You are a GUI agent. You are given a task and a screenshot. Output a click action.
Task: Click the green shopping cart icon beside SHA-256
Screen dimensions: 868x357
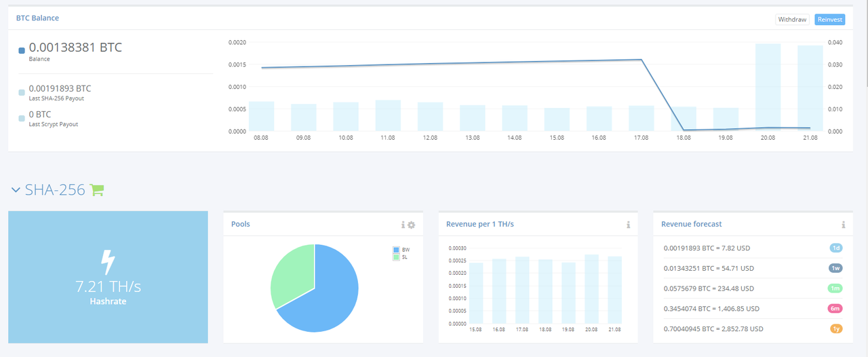point(97,190)
